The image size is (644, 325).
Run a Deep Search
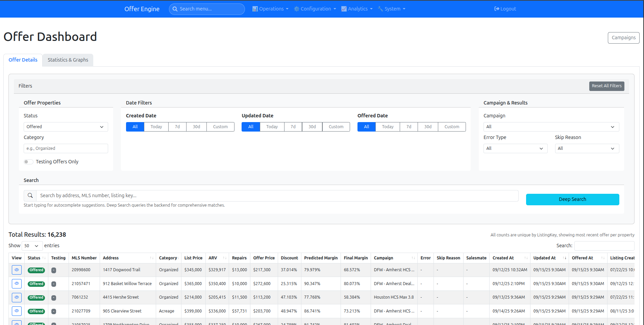(572, 199)
